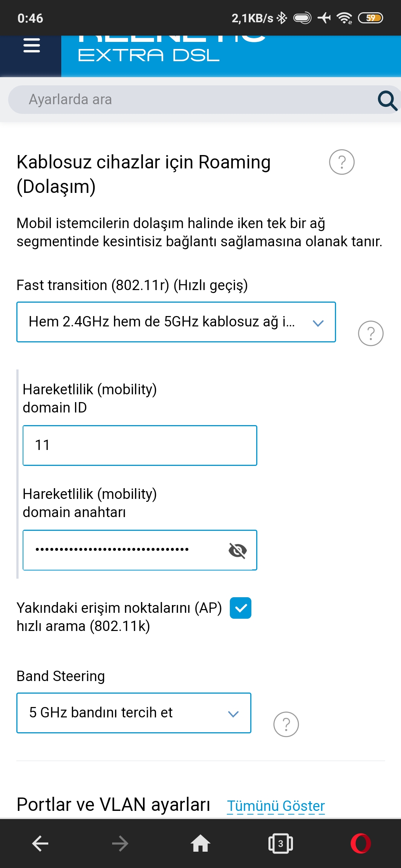Tap the browser forward arrow
Viewport: 401px width, 868px height.
[120, 844]
